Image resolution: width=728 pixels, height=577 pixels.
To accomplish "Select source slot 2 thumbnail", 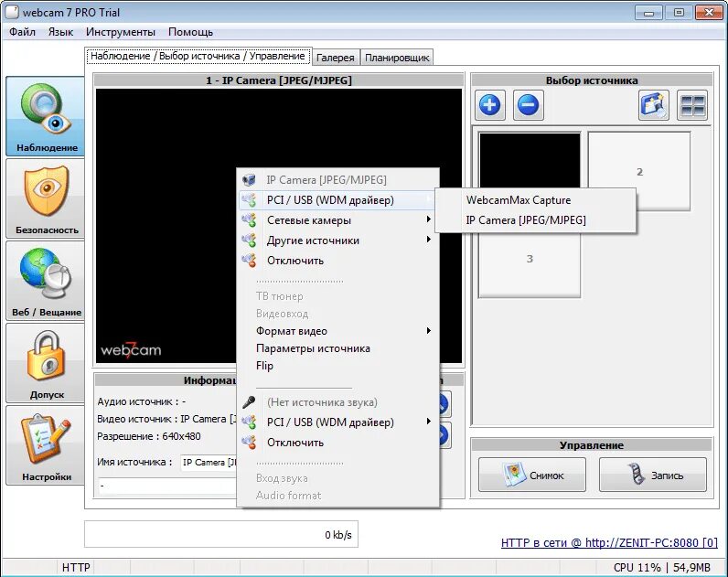I will click(639, 172).
